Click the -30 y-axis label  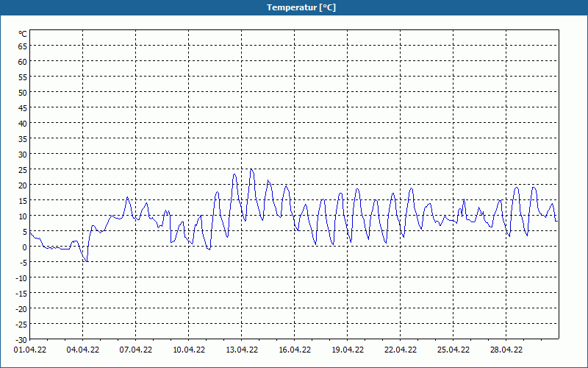pyautogui.click(x=21, y=340)
